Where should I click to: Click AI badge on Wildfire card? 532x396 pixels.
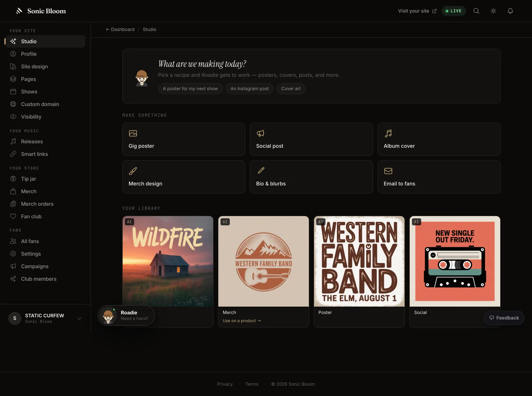point(129,222)
